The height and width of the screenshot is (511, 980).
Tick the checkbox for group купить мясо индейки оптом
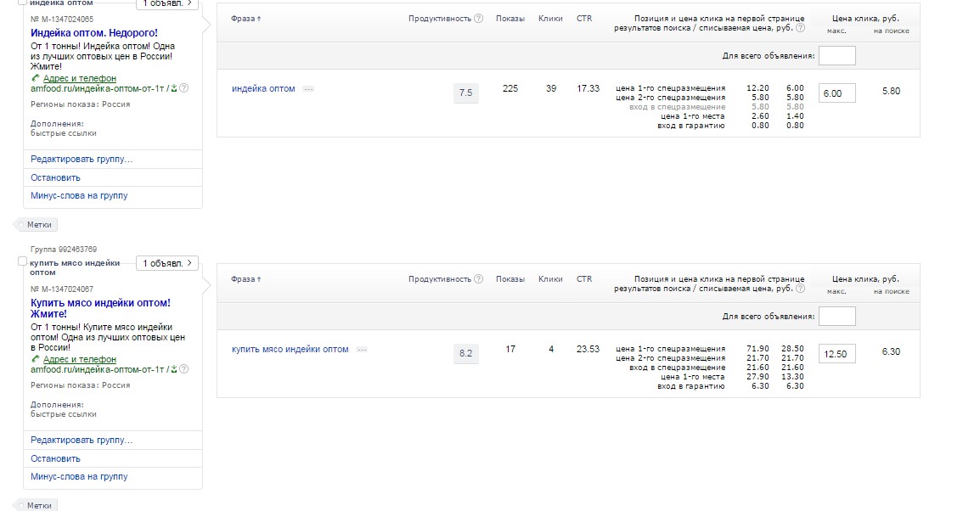tap(23, 262)
